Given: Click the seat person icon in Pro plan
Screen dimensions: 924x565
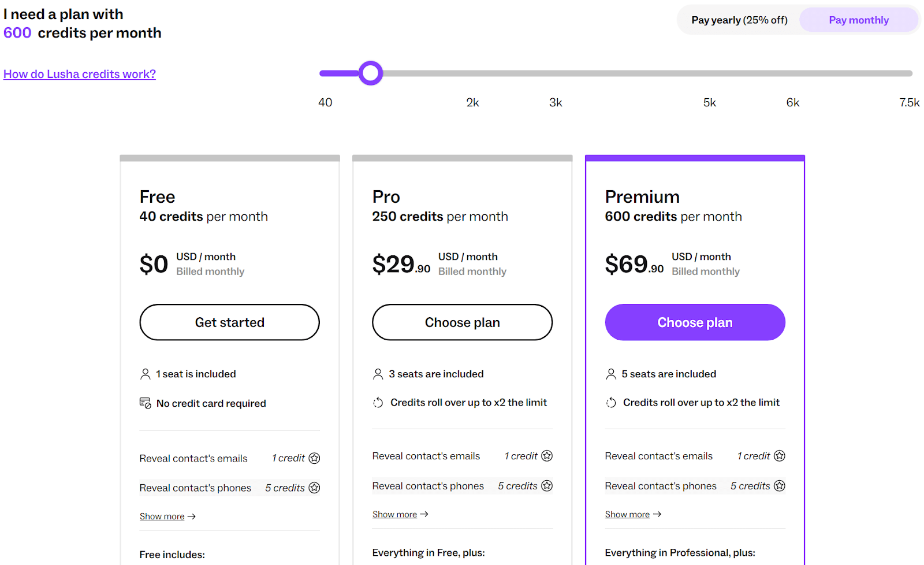Looking at the screenshot, I should tap(379, 373).
